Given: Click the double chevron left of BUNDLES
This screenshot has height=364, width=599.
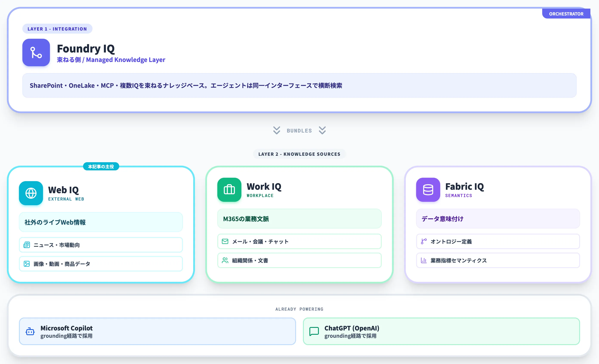Looking at the screenshot, I should point(276,131).
